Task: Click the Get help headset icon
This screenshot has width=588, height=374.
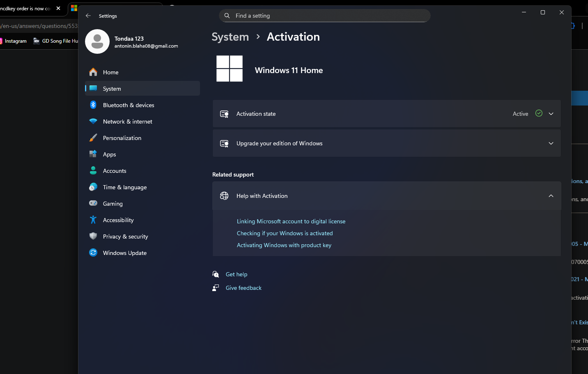Action: 216,274
